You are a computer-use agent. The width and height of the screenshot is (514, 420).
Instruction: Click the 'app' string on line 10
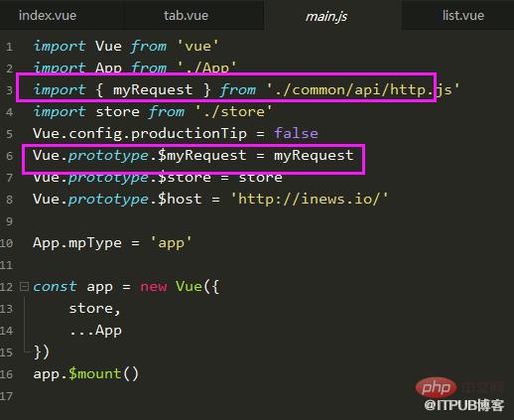pyautogui.click(x=171, y=243)
